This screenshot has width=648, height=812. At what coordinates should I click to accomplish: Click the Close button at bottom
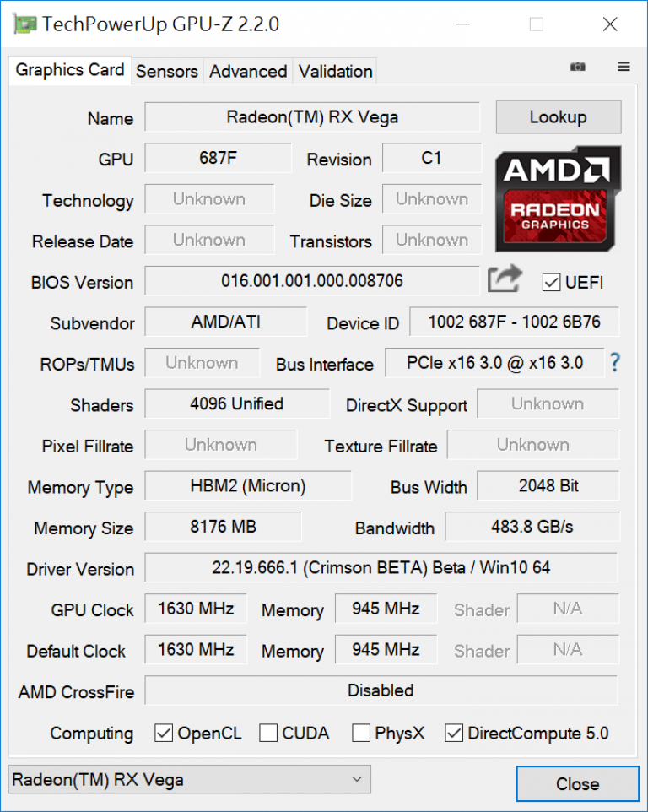[578, 784]
